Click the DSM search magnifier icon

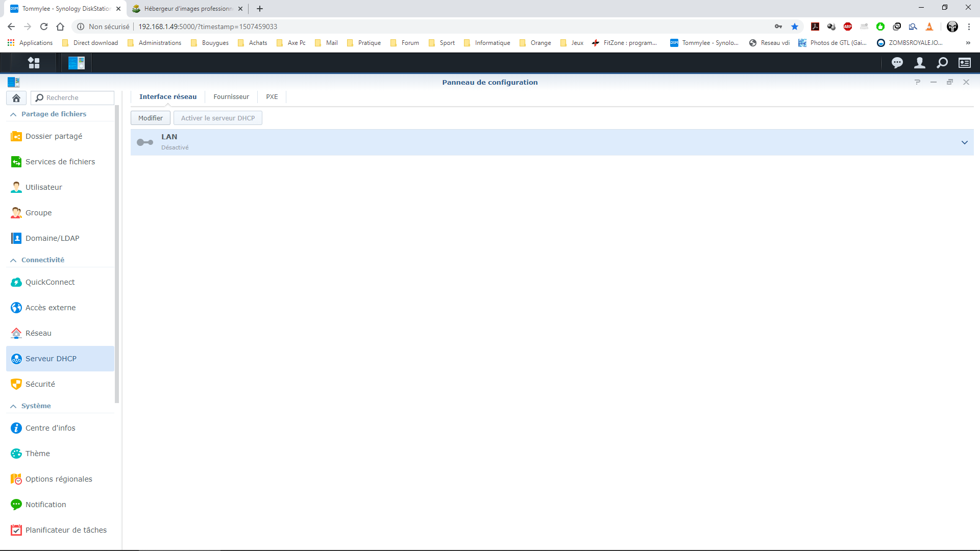(942, 63)
